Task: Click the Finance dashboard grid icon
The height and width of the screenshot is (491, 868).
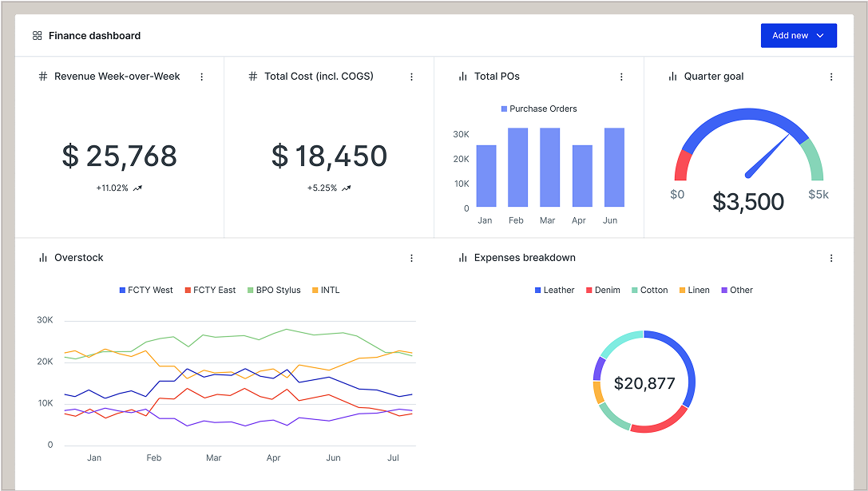Action: (x=38, y=36)
